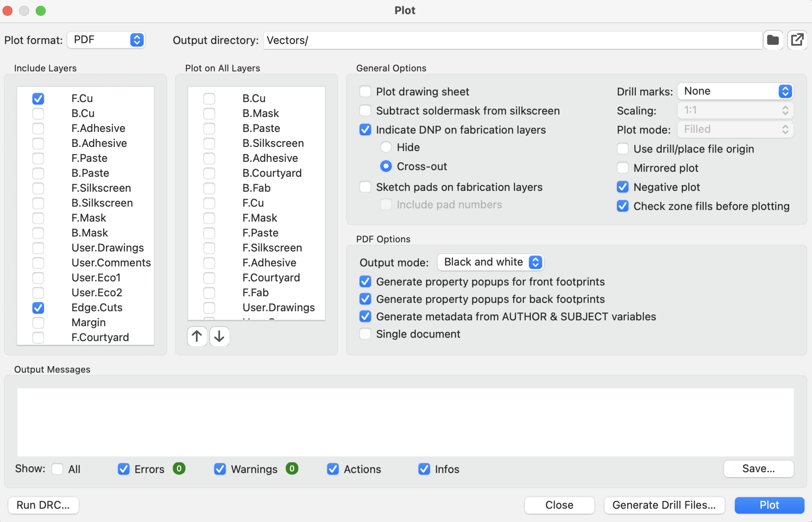Click the Output directory text field
812x522 pixels.
click(x=512, y=40)
